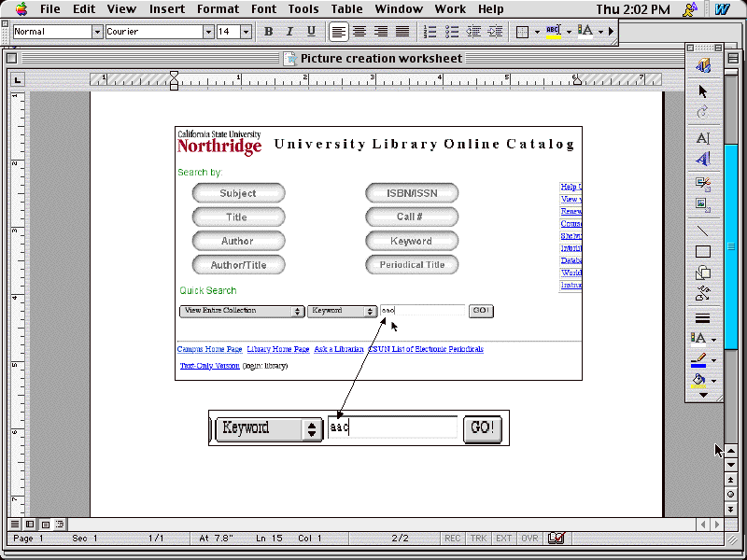Align paragraph text to the right
This screenshot has height=560, width=747.
[381, 32]
